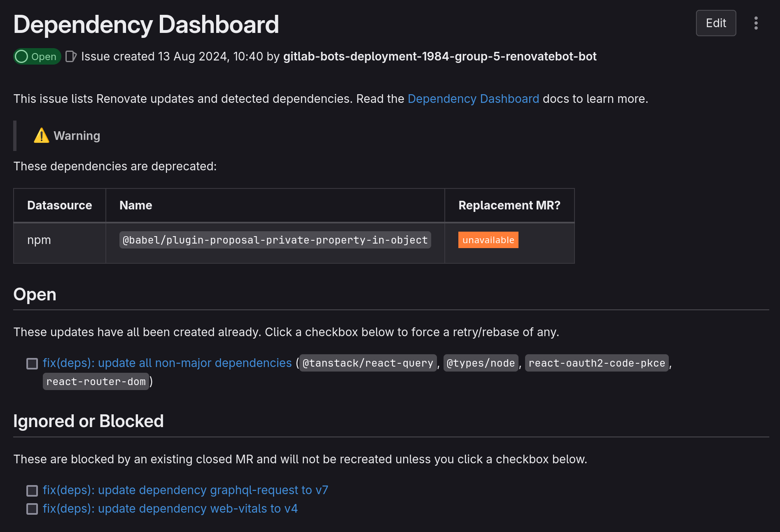Open the update all non-major dependencies link

(167, 363)
